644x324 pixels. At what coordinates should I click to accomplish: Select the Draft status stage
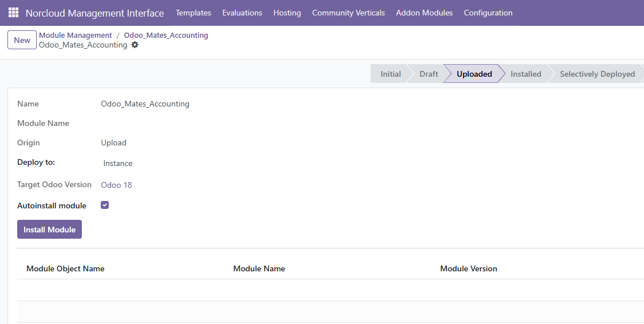429,74
